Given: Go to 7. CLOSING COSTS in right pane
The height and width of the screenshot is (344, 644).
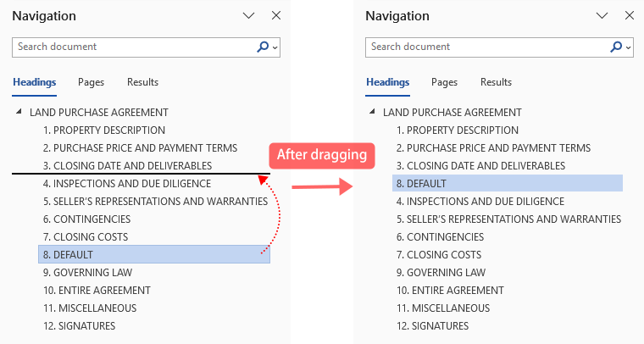Looking at the screenshot, I should [439, 254].
